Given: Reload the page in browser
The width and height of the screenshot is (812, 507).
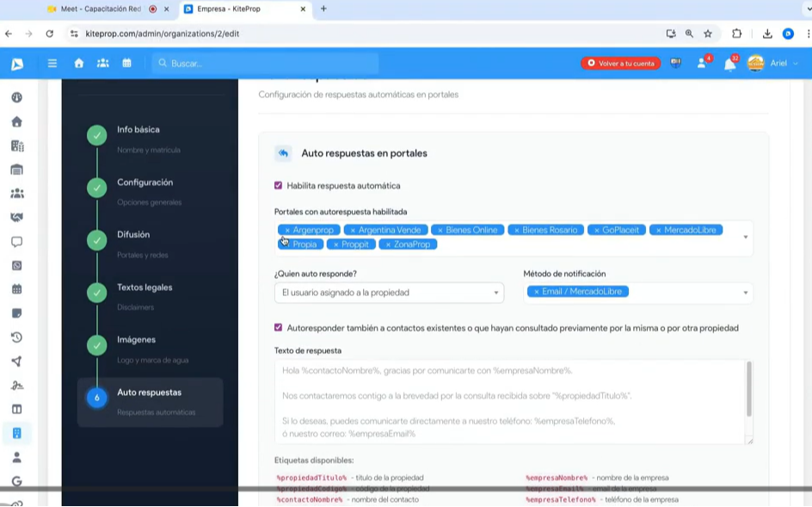Looking at the screenshot, I should [50, 34].
